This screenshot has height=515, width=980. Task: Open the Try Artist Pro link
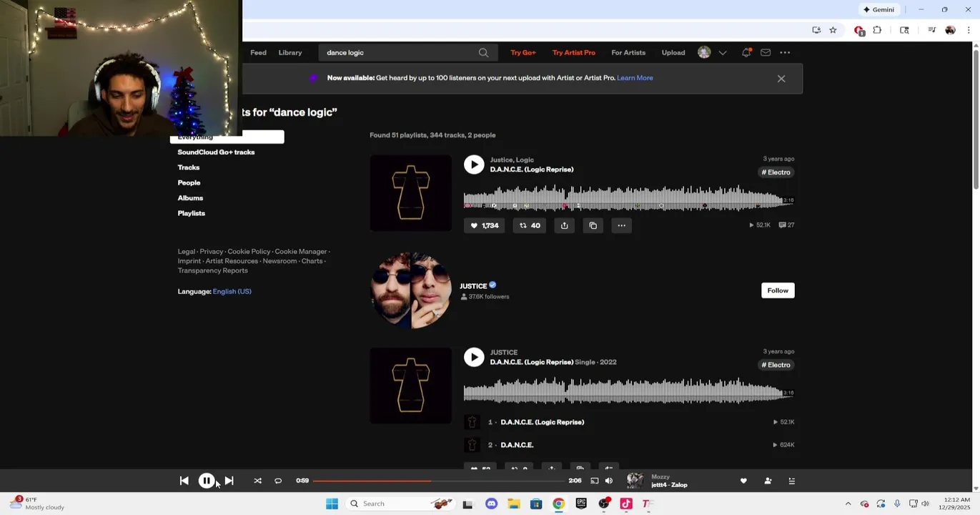pyautogui.click(x=573, y=53)
